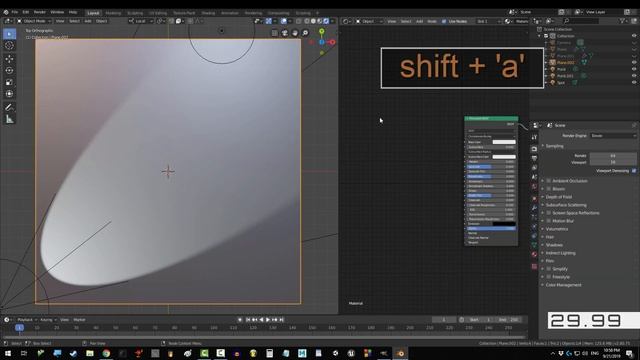This screenshot has width=640, height=360.
Task: Activate the Select Box tool
Action: click(x=9, y=34)
